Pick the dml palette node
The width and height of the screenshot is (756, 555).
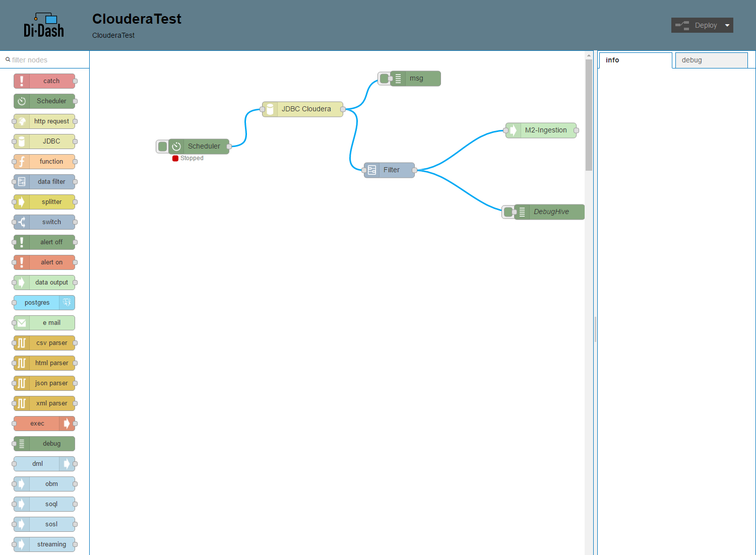pos(44,464)
